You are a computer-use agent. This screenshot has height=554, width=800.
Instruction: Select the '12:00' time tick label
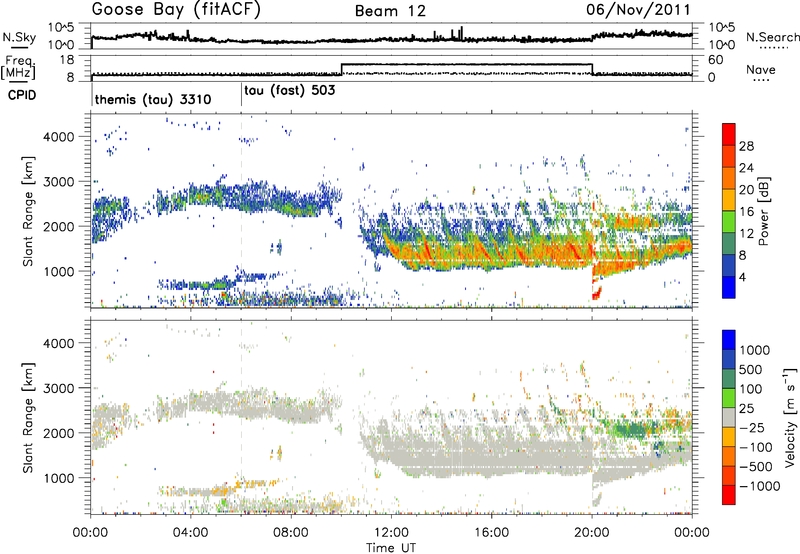click(x=391, y=532)
